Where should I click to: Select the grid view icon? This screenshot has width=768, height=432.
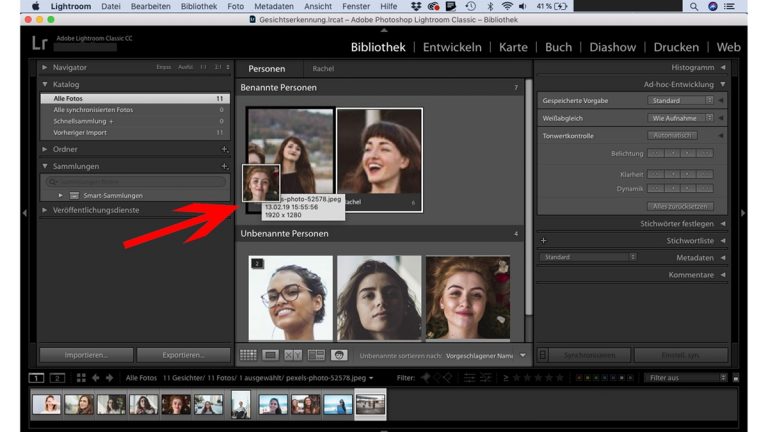(x=248, y=355)
